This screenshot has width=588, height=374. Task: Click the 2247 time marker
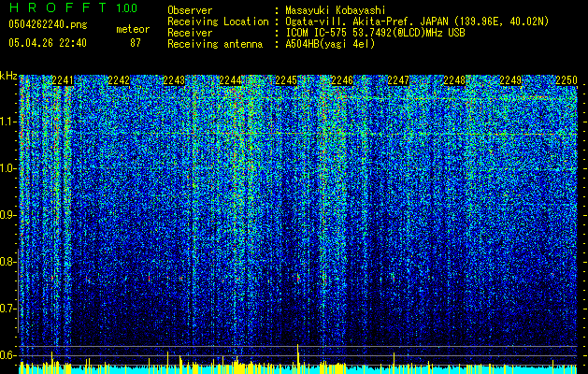click(x=398, y=80)
